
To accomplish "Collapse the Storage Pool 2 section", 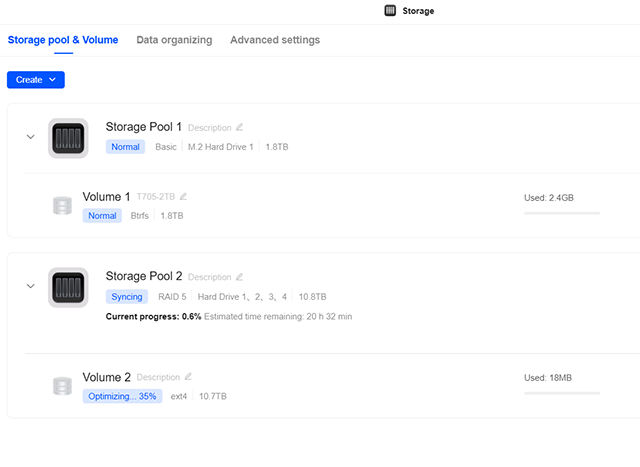I will pyautogui.click(x=30, y=286).
